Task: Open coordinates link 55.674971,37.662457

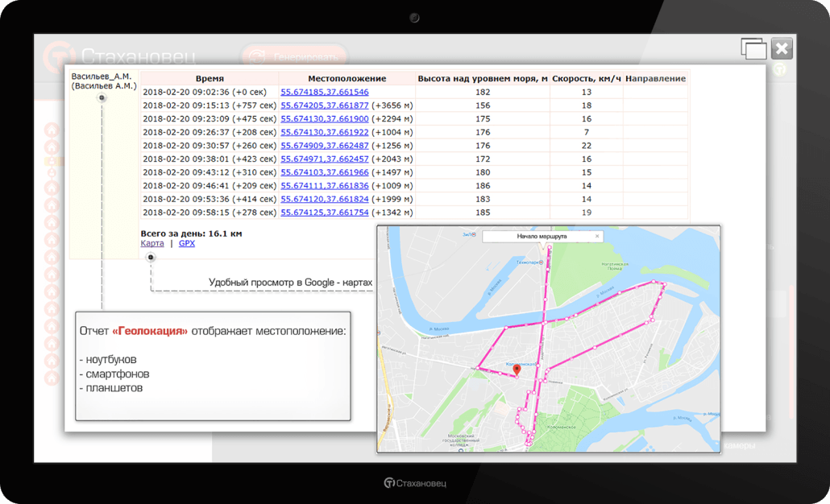Action: click(x=325, y=159)
